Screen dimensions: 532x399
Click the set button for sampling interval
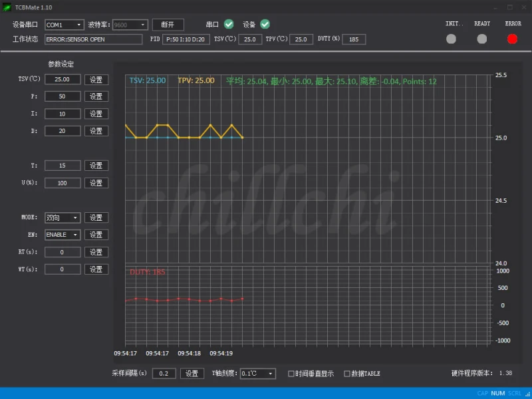coord(192,374)
